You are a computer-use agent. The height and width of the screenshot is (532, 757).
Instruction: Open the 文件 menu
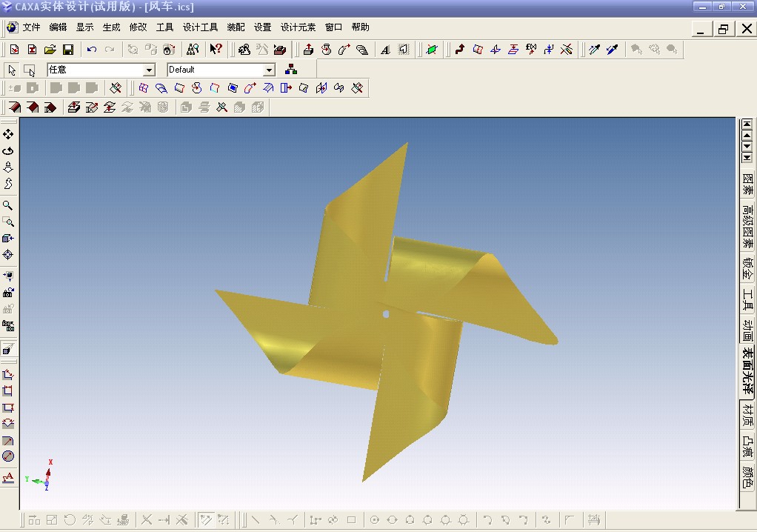pos(31,27)
